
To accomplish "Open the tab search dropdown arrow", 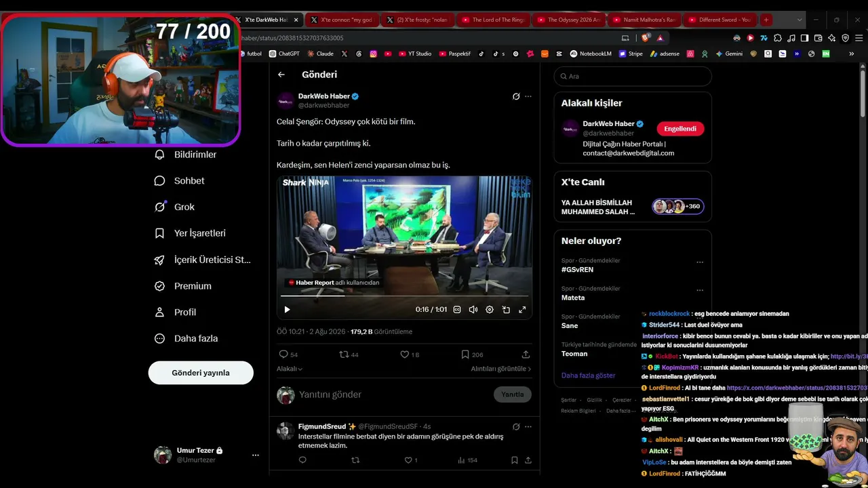I will [800, 20].
